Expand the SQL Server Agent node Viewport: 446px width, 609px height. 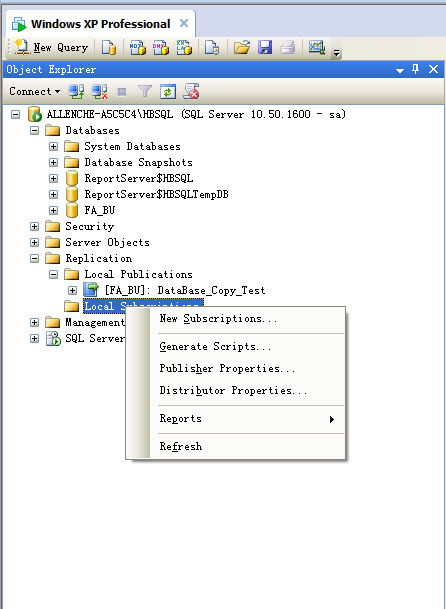click(x=35, y=338)
